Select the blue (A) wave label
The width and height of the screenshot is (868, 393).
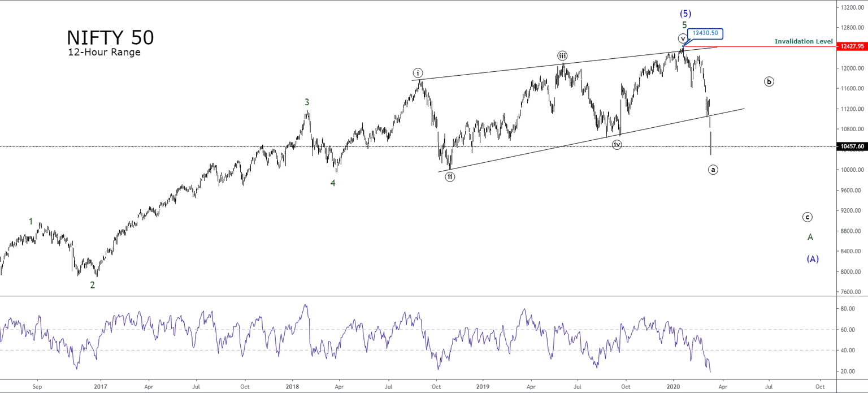tap(813, 259)
